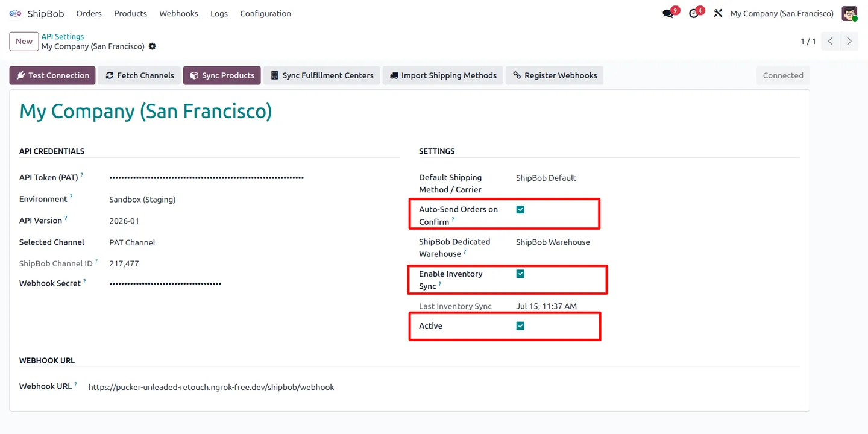Go to next record arrow

(849, 41)
